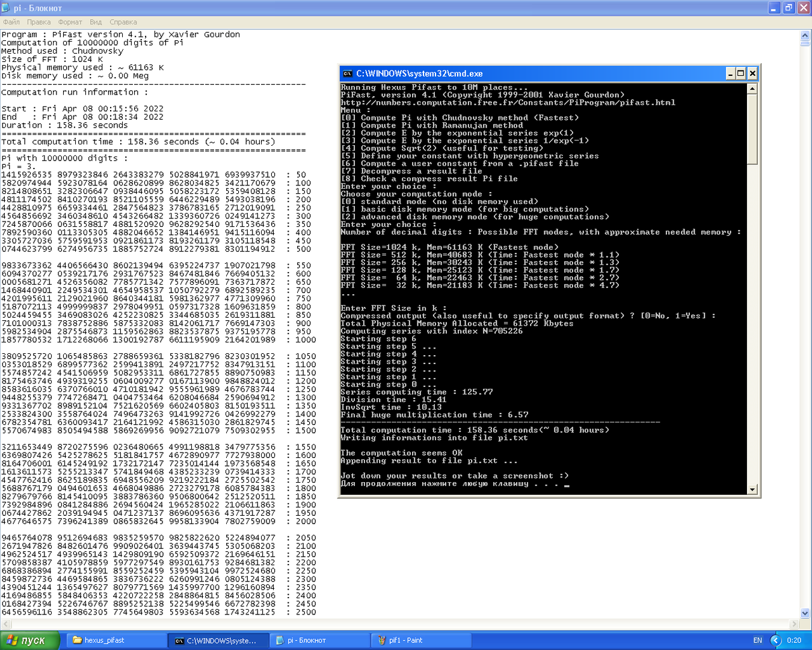Click 'The computation seems OK' line
Image resolution: width=812 pixels, height=650 pixels.
(401, 453)
